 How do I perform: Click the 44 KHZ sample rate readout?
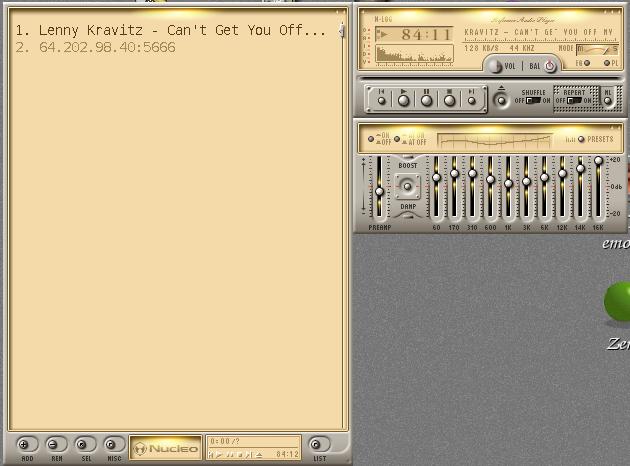click(x=522, y=48)
